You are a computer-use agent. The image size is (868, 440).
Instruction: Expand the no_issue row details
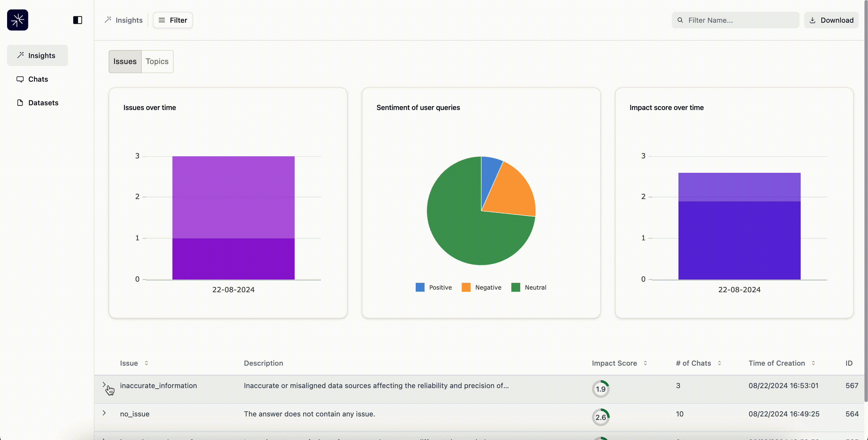coord(105,414)
